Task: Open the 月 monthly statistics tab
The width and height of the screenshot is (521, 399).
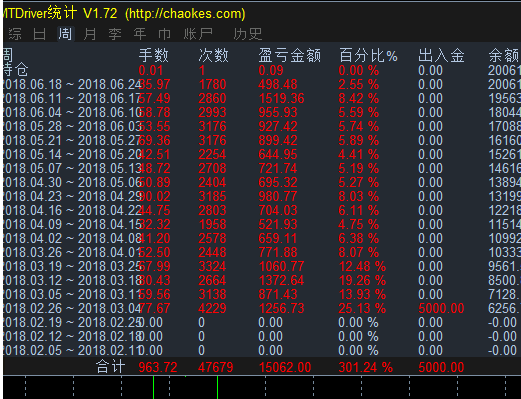Action: [x=90, y=34]
